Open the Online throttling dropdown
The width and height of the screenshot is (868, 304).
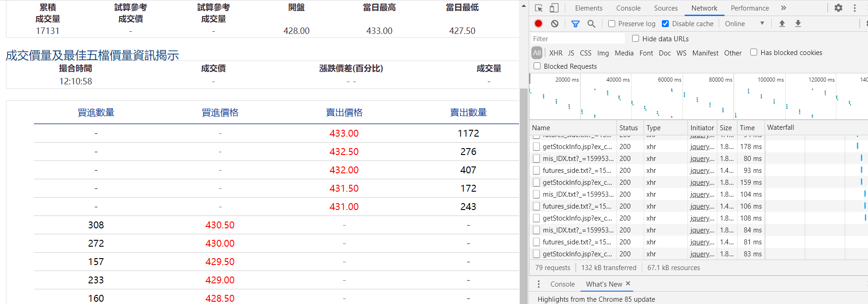click(744, 23)
